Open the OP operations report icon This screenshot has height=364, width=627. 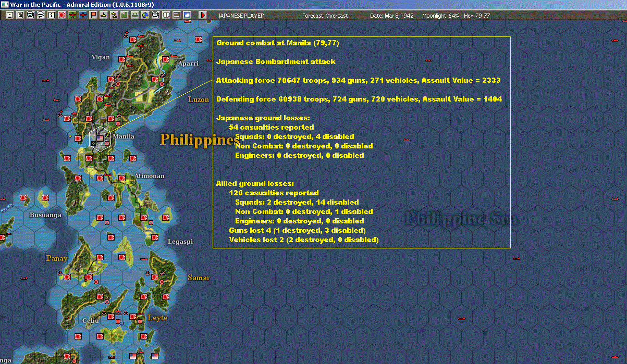166,15
